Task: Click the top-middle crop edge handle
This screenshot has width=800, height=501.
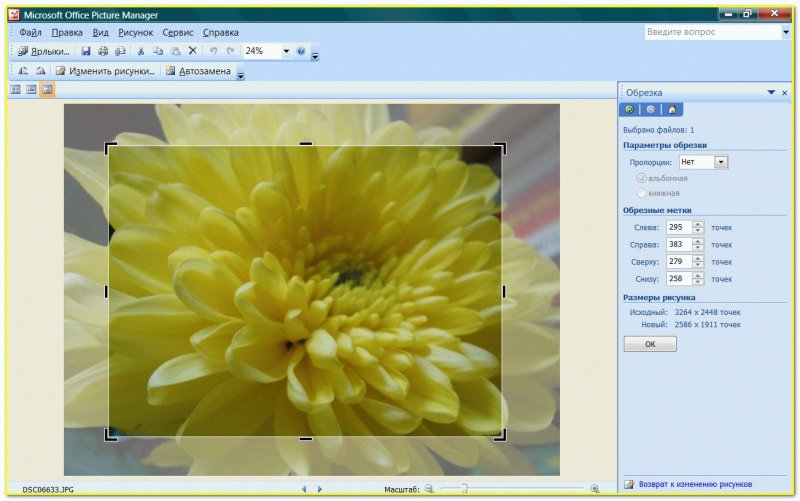Action: click(306, 144)
